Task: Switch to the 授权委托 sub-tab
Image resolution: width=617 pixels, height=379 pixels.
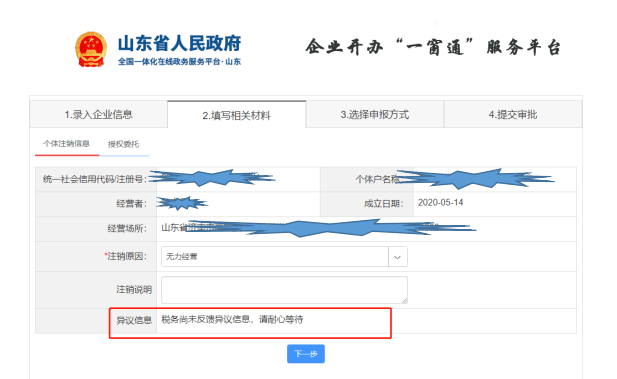Action: pos(124,144)
